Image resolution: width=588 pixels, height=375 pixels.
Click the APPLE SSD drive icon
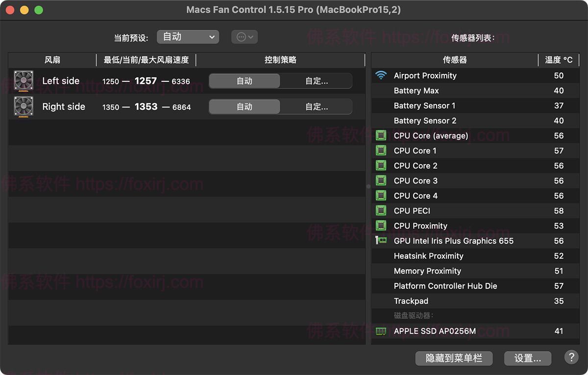pos(381,331)
